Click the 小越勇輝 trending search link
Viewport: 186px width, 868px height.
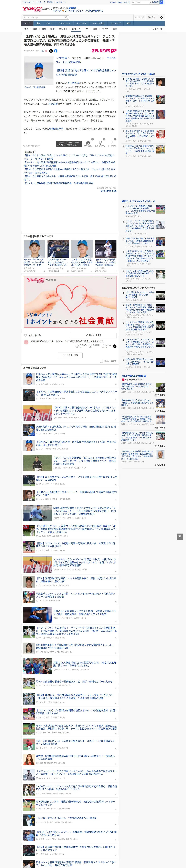coord(155,2)
